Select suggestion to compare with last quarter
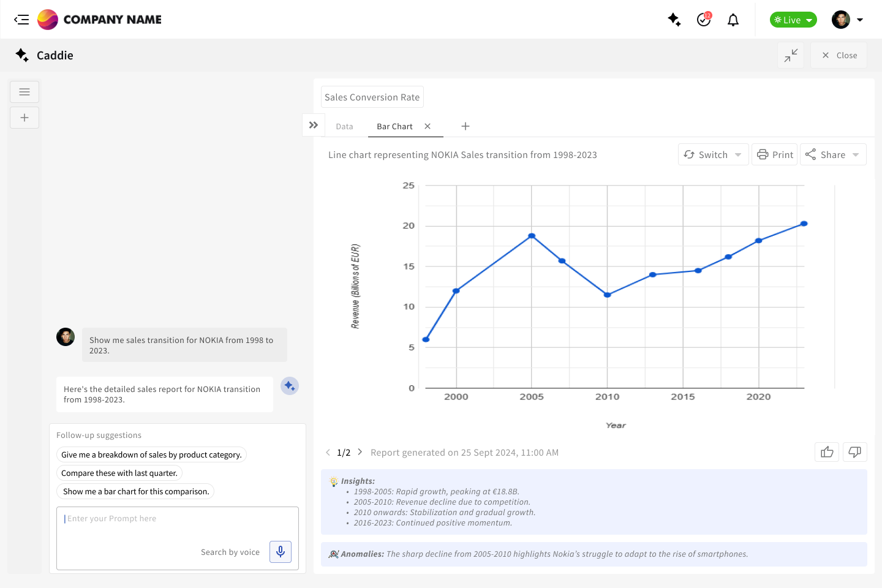The image size is (882, 588). click(x=119, y=473)
